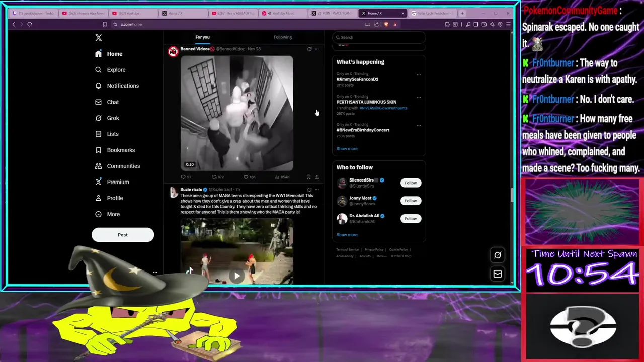Play the Suzie rizzio video
Screen dimensions: 644x362
[237, 276]
